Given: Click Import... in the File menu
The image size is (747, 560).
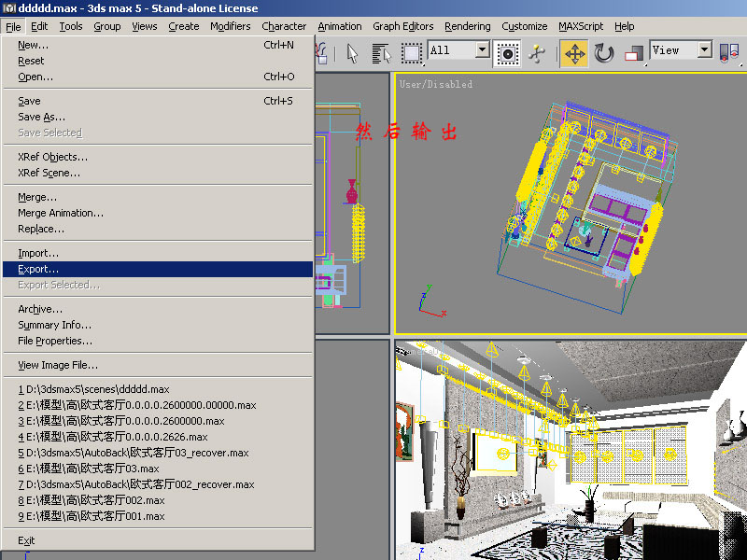Looking at the screenshot, I should click(x=38, y=253).
